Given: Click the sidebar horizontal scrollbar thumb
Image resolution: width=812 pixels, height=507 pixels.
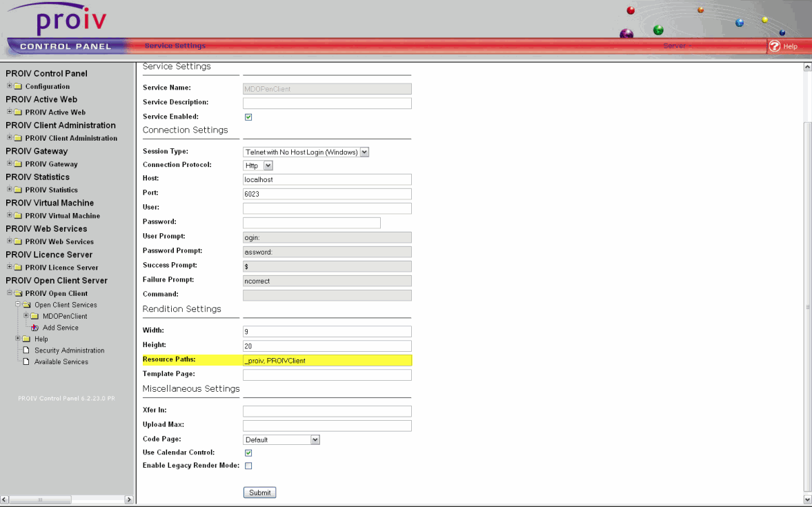Looking at the screenshot, I should pyautogui.click(x=40, y=499).
